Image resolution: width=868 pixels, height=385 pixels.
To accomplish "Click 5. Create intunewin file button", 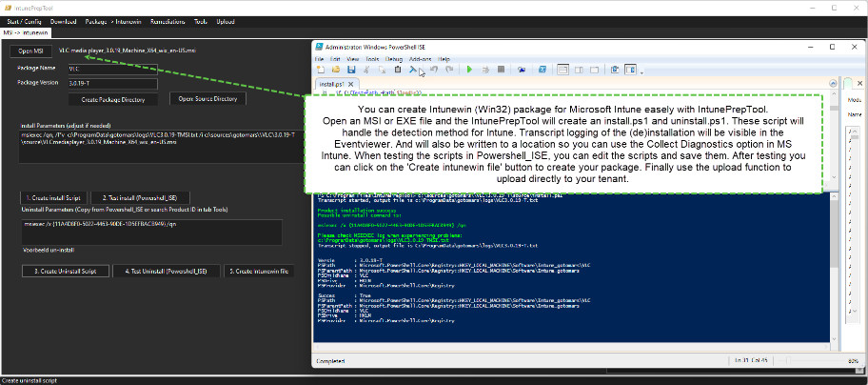I will click(259, 272).
